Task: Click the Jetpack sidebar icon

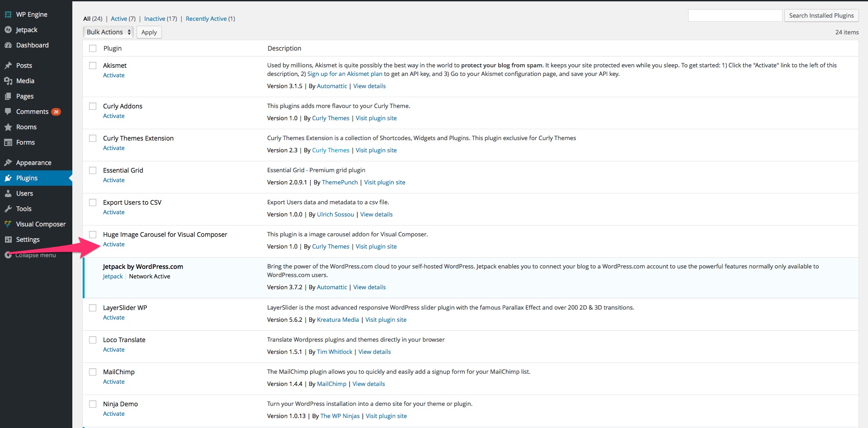Action: [8, 30]
